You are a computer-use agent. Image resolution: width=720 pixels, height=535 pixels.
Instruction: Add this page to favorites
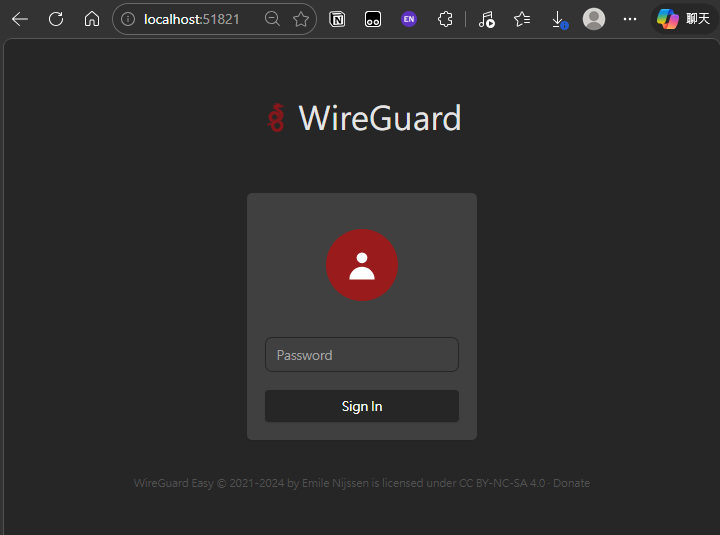(300, 19)
